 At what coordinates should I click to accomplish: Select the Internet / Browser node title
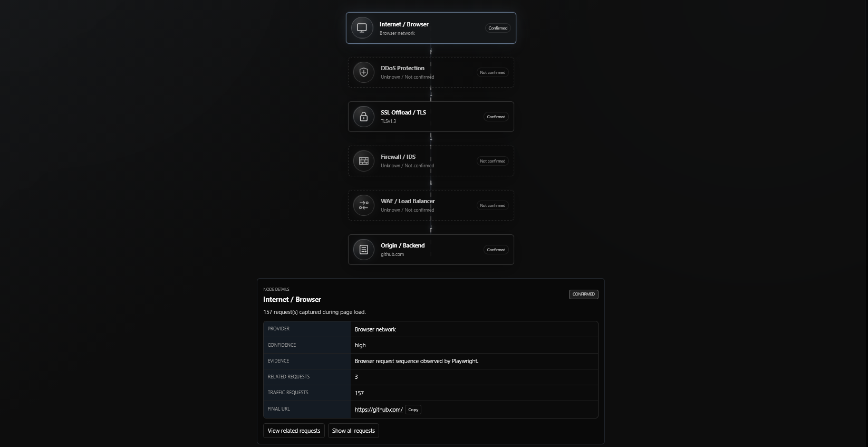tap(404, 24)
